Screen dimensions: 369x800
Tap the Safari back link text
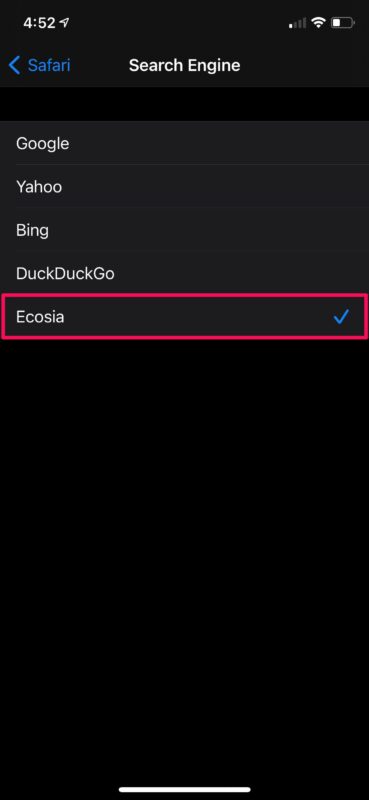coord(49,65)
